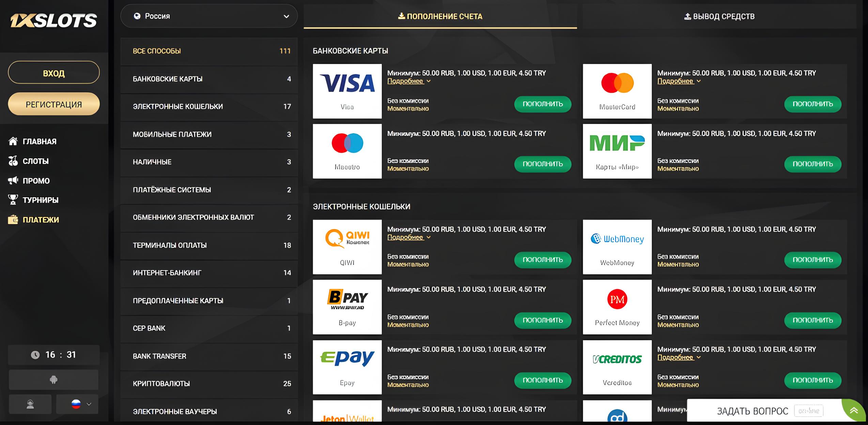Click the cherry icon beside Слоты

(x=13, y=161)
